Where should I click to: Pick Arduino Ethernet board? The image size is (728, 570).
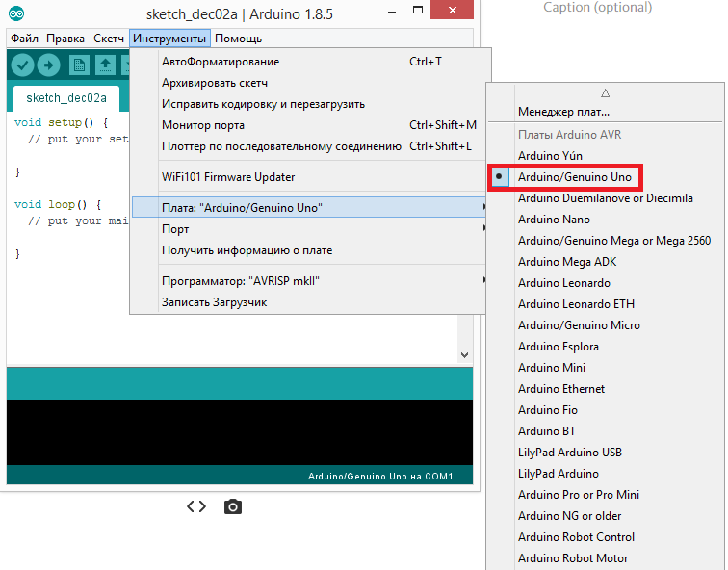tap(606, 389)
